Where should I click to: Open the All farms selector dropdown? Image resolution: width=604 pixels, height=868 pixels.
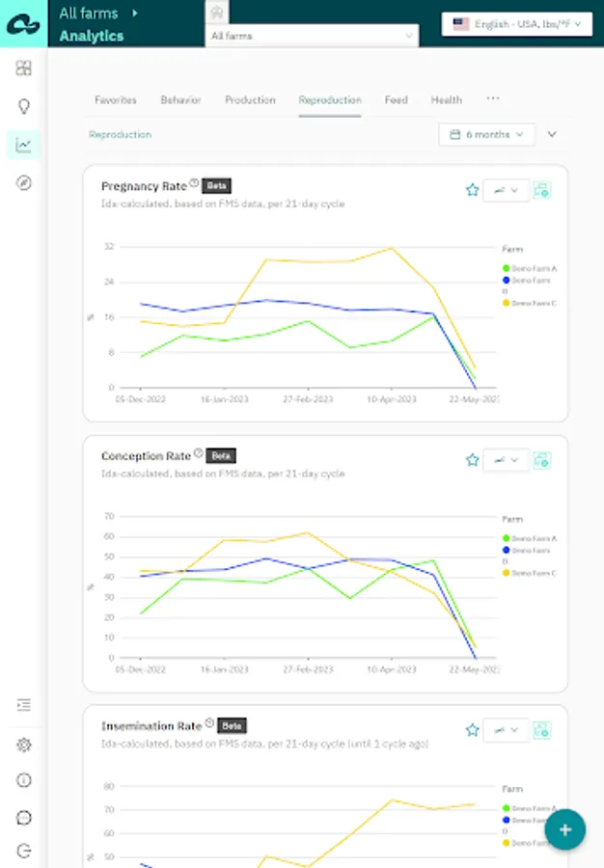click(x=313, y=36)
